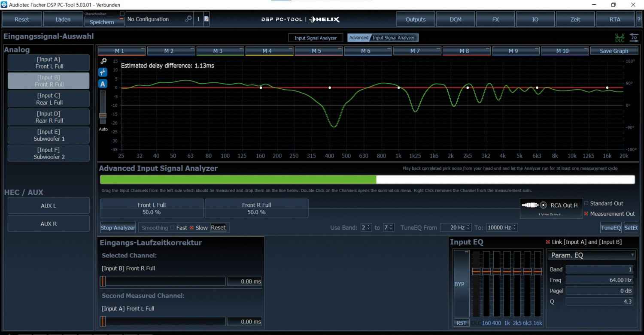This screenshot has width=644, height=335.
Task: Click the blue 'A' auto-scale icon
Action: [103, 84]
